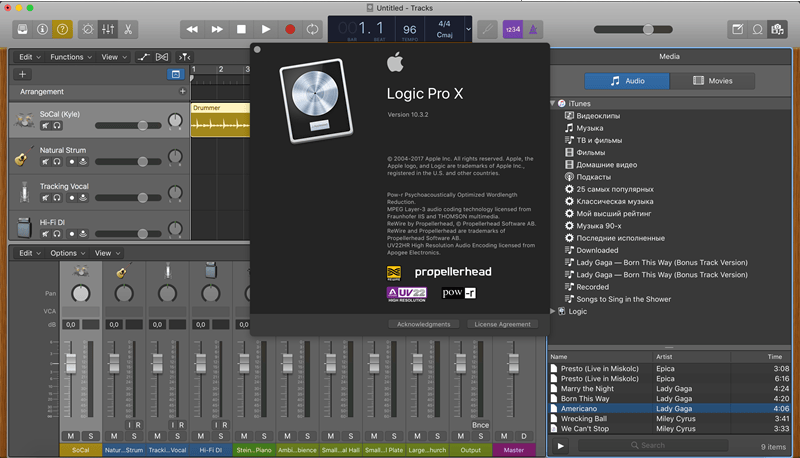The image size is (800, 458).
Task: Play selected song preview in Media browser
Action: click(561, 446)
